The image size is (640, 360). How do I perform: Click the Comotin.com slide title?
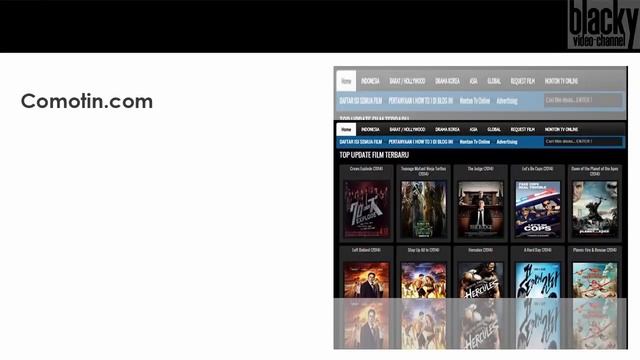point(87,101)
